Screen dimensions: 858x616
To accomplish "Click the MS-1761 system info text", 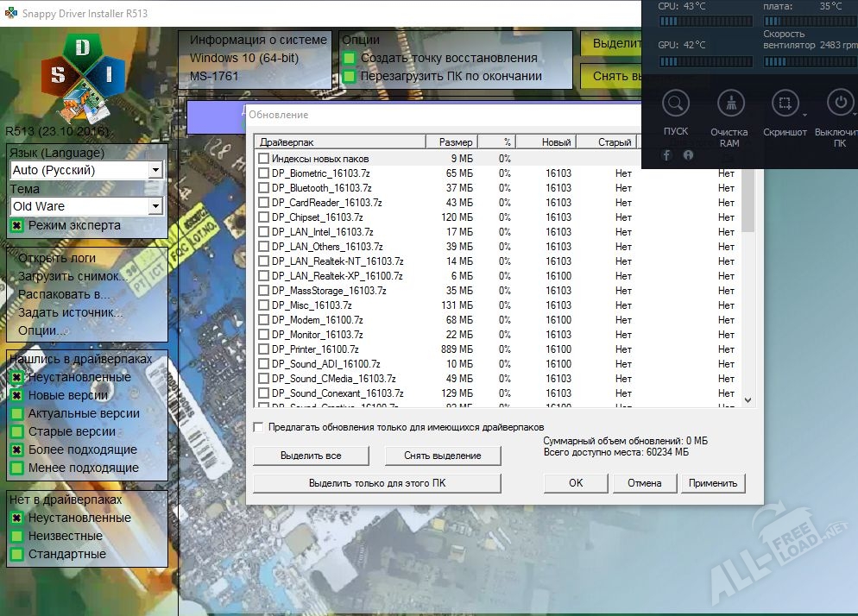I will click(x=214, y=76).
